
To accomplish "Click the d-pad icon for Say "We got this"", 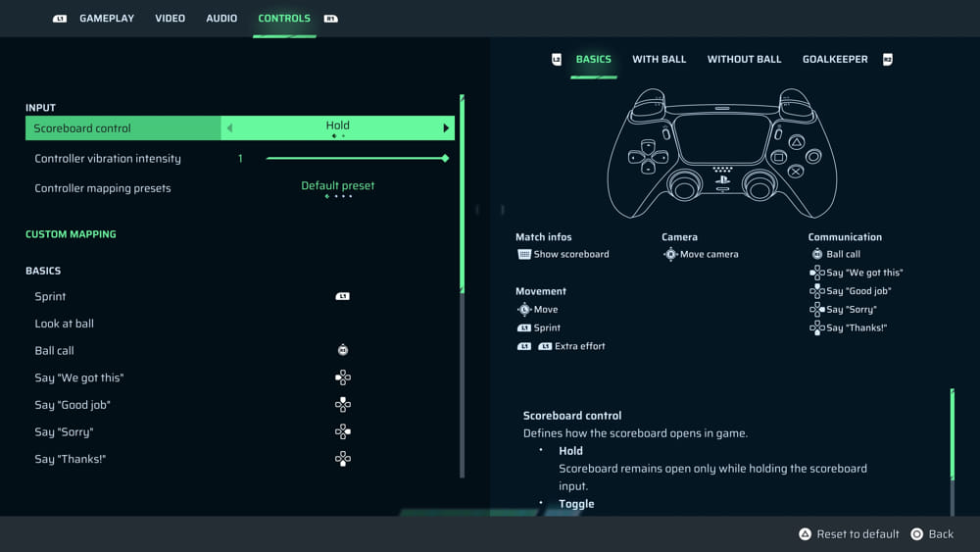I will (x=342, y=377).
